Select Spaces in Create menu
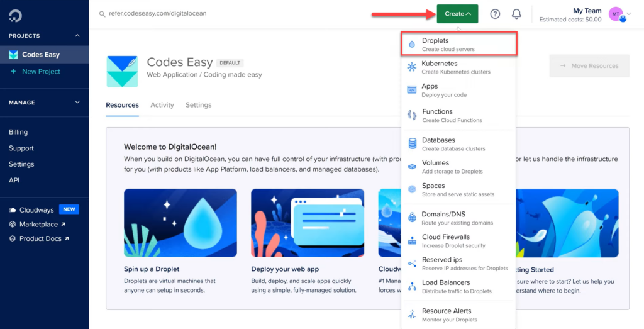The height and width of the screenshot is (329, 644). coord(458,189)
